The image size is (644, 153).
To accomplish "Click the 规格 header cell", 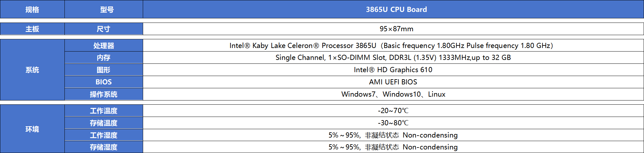I will pyautogui.click(x=32, y=9).
